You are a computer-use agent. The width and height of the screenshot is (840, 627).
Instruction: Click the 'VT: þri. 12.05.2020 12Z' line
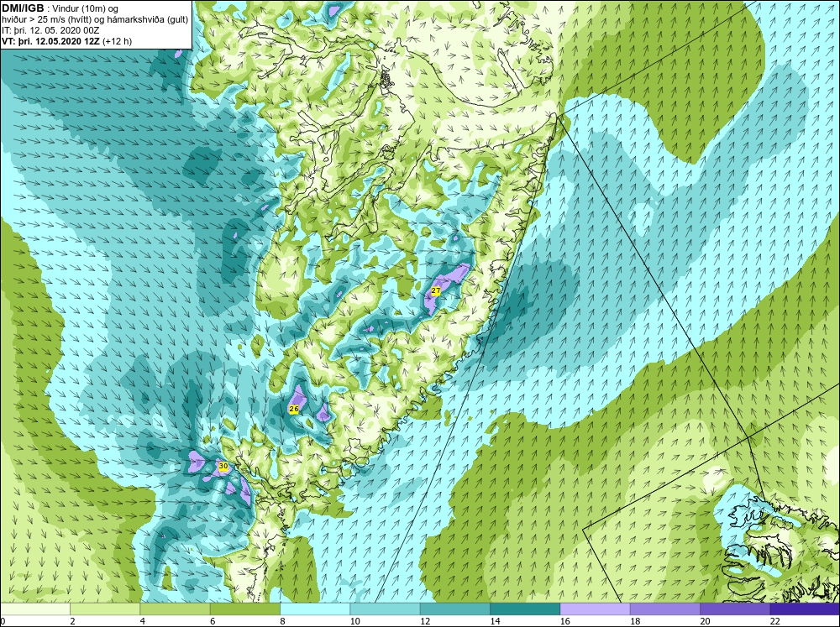pyautogui.click(x=66, y=40)
